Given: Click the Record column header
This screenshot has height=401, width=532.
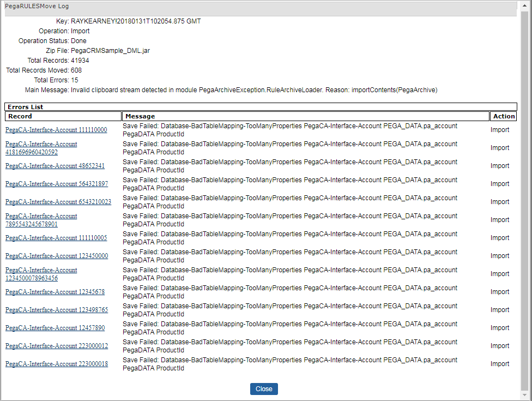Looking at the screenshot, I should [x=63, y=116].
